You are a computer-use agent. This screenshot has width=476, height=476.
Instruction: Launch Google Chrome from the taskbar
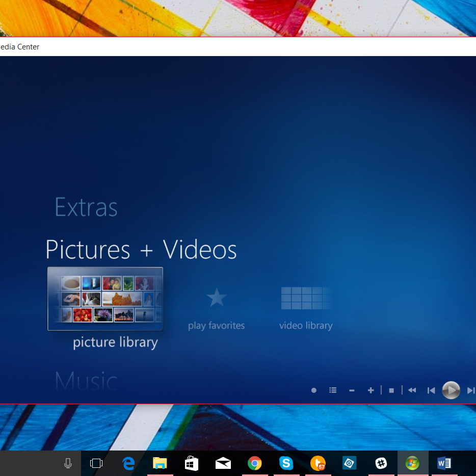(x=255, y=464)
